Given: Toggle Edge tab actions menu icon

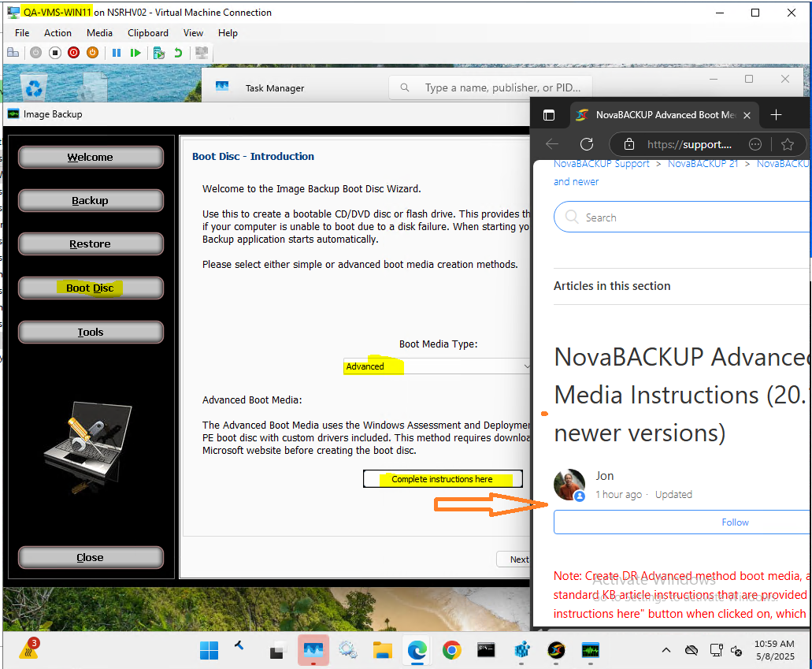Looking at the screenshot, I should click(x=549, y=115).
